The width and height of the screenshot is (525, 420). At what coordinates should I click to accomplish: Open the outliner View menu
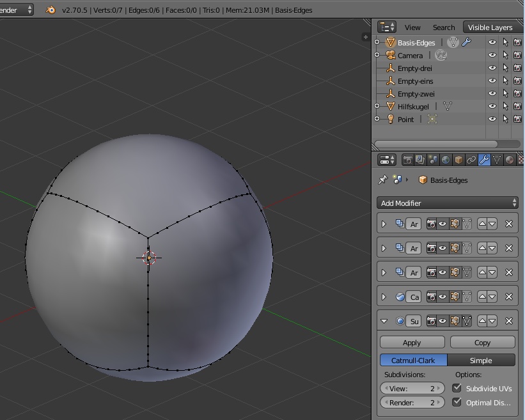coord(412,27)
